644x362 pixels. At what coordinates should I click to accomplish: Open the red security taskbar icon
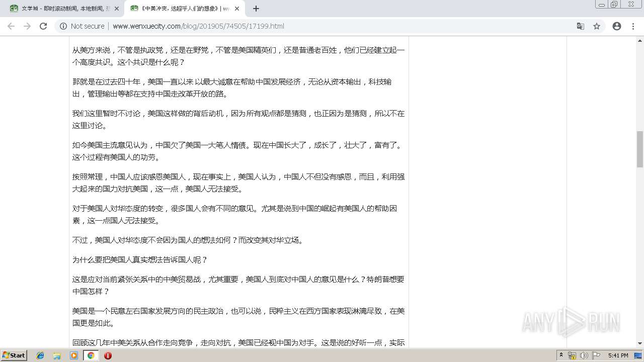pos(108,355)
